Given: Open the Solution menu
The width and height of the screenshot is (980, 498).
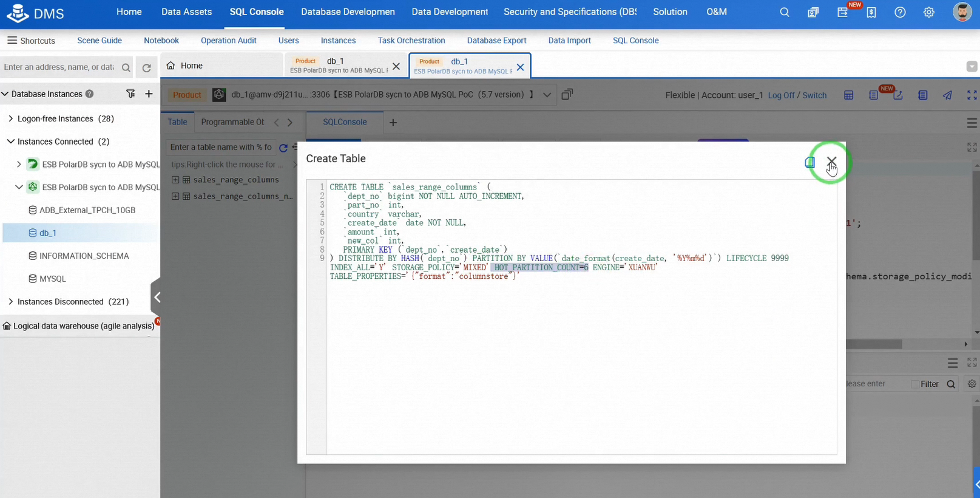Looking at the screenshot, I should [x=670, y=12].
